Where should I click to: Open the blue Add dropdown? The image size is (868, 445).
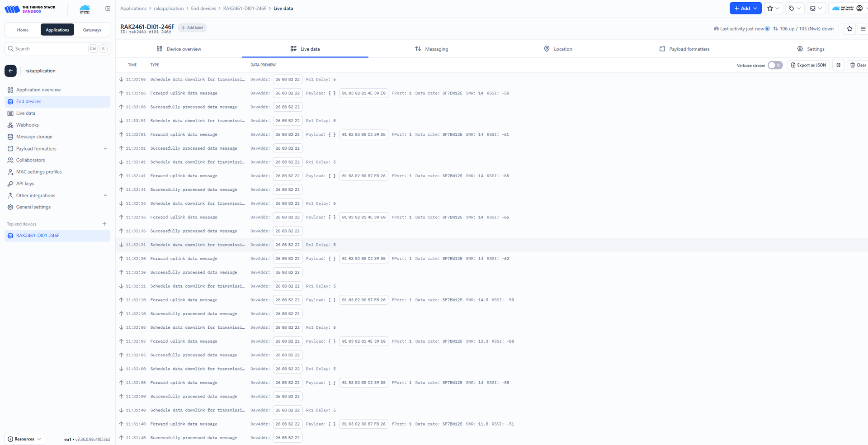point(745,9)
